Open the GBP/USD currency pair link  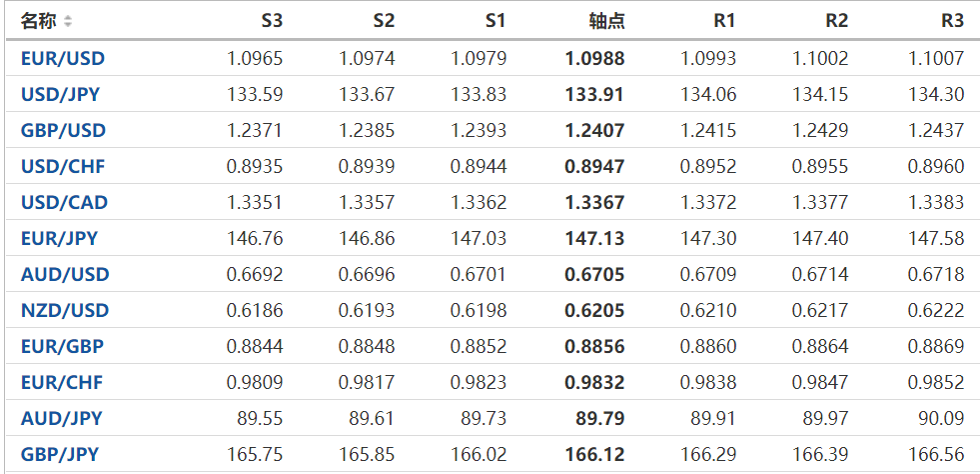[x=63, y=130]
